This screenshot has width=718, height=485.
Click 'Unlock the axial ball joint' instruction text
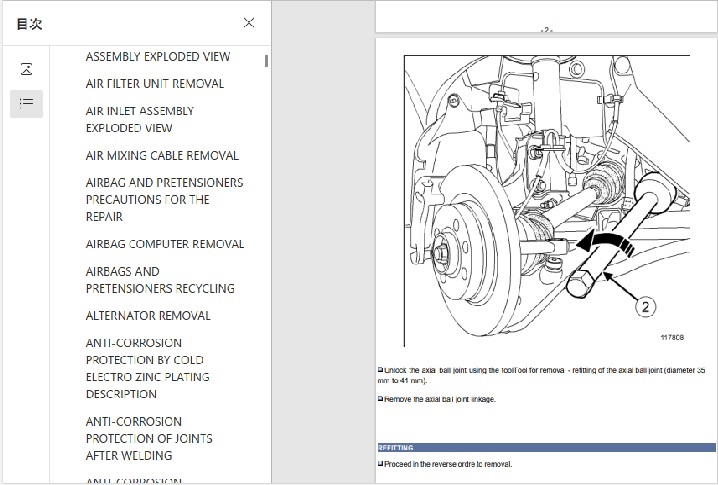pyautogui.click(x=541, y=375)
